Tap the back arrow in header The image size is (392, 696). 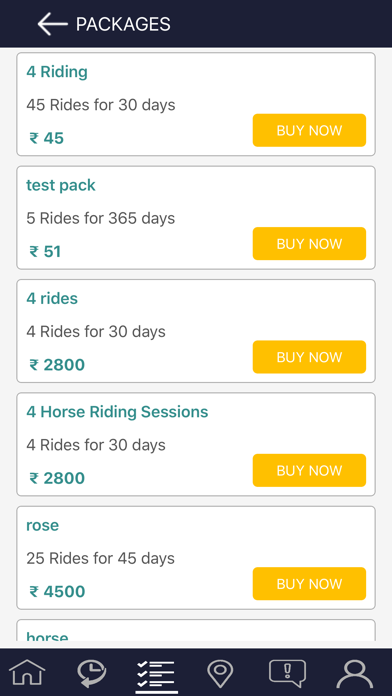pos(52,24)
